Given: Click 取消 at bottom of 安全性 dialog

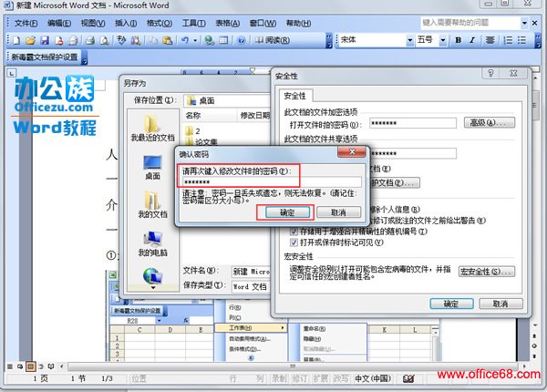Looking at the screenshot, I should point(501,304).
